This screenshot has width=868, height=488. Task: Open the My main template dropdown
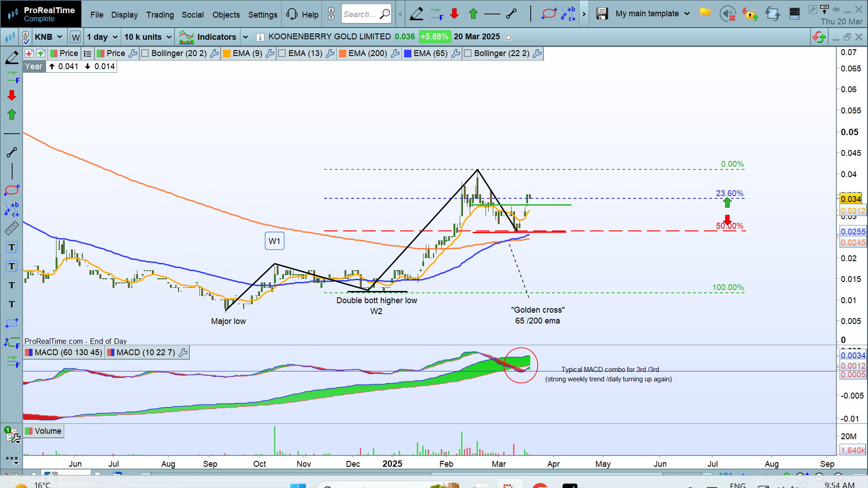[652, 14]
